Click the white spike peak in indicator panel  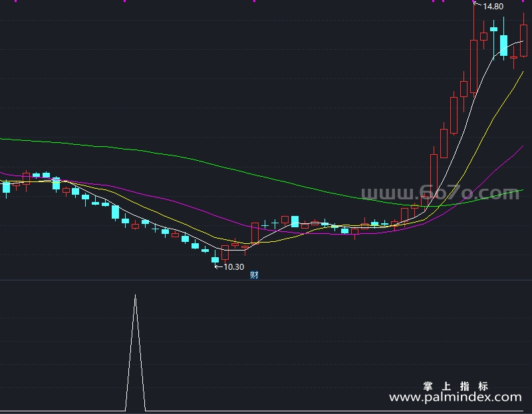point(136,296)
